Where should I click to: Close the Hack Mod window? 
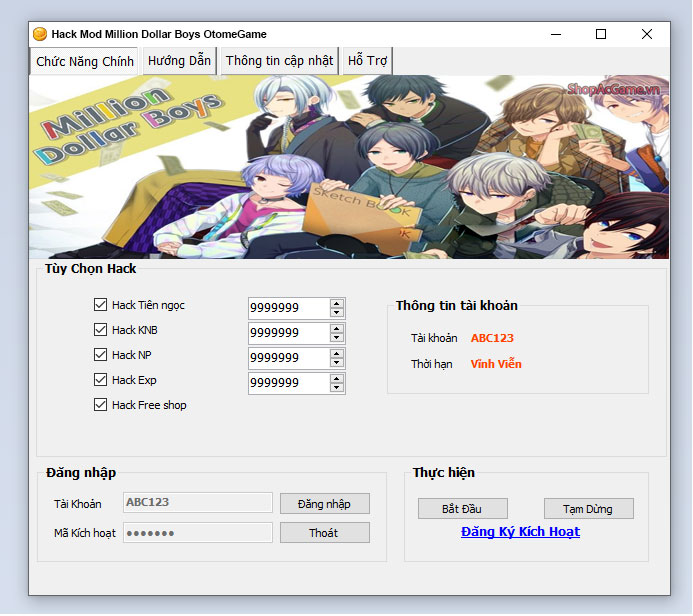pos(647,34)
